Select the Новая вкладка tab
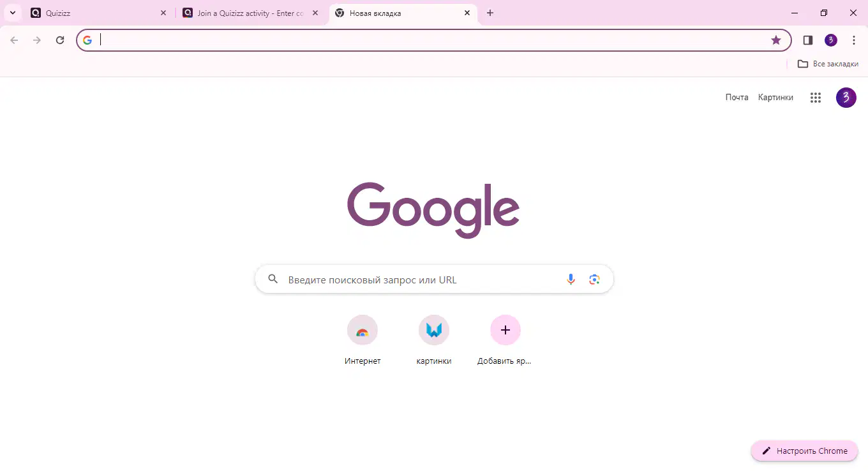868x471 pixels. (x=403, y=13)
